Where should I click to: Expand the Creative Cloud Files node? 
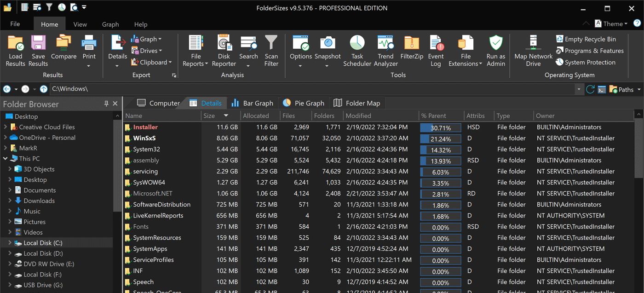[5, 127]
